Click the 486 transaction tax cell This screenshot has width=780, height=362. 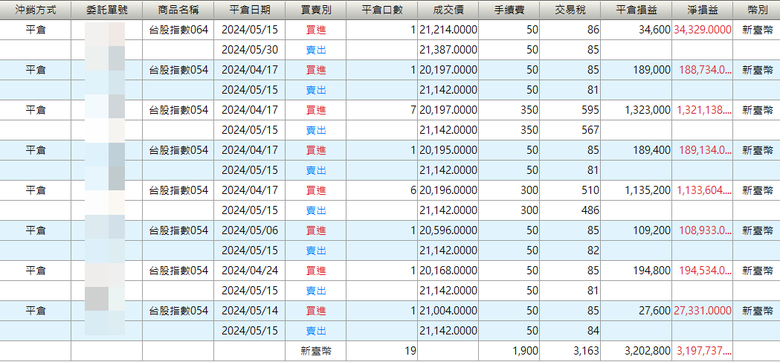[570, 210]
